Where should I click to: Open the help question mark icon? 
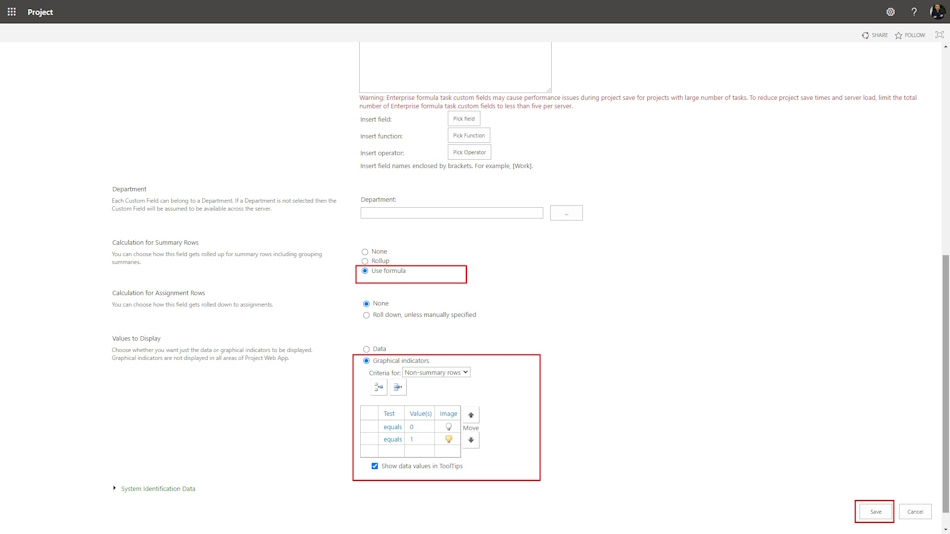(914, 12)
